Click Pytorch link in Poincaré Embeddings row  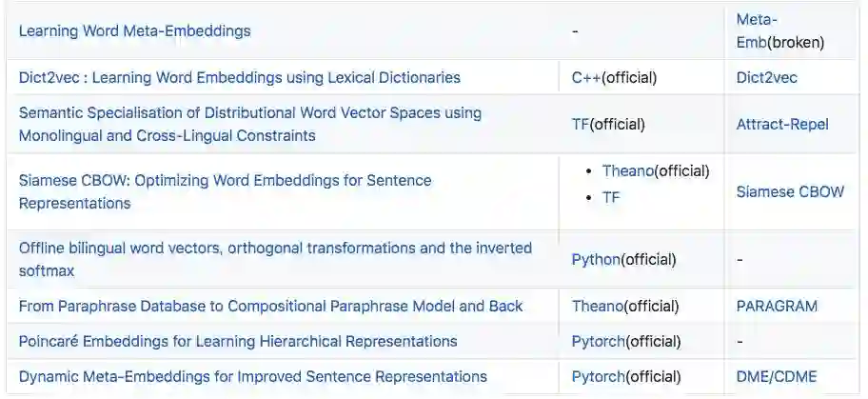(x=598, y=341)
